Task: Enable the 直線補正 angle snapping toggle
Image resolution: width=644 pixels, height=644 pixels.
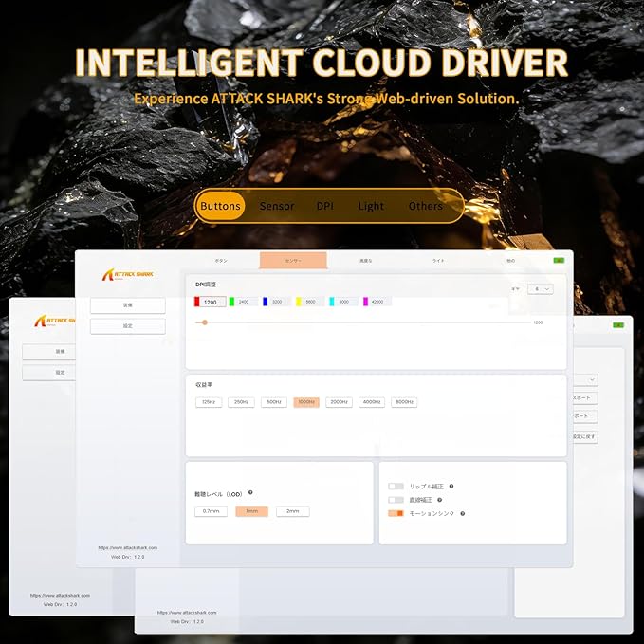Action: coord(396,500)
